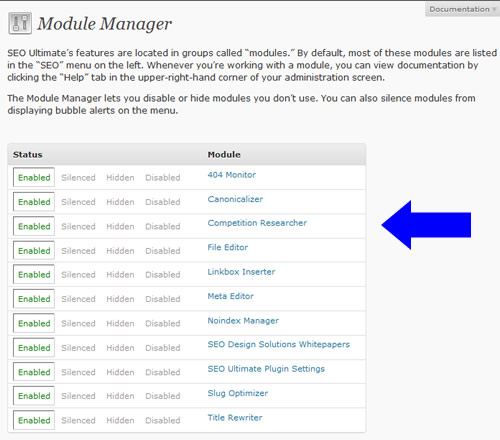The height and width of the screenshot is (440, 500).
Task: Set Competition Researcher to Silenced
Action: [78, 226]
